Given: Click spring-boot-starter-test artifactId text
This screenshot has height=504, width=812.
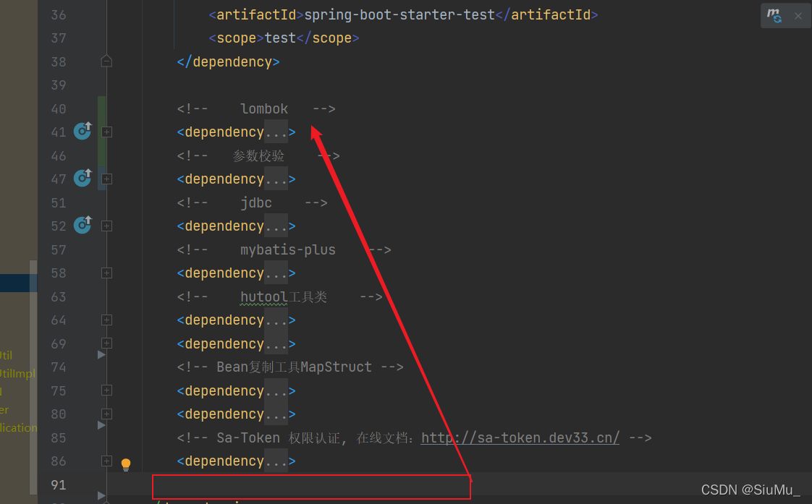Looking at the screenshot, I should (x=399, y=15).
